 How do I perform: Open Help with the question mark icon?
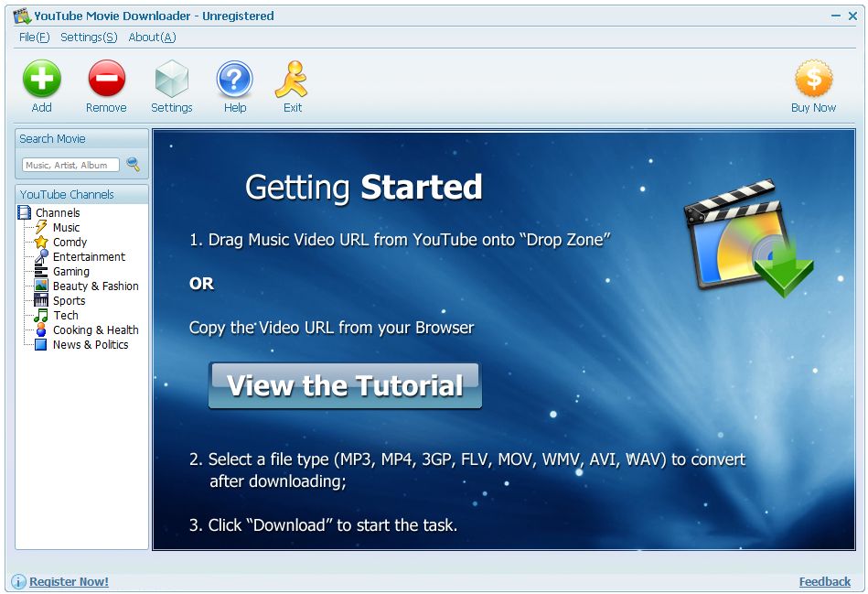tap(235, 80)
